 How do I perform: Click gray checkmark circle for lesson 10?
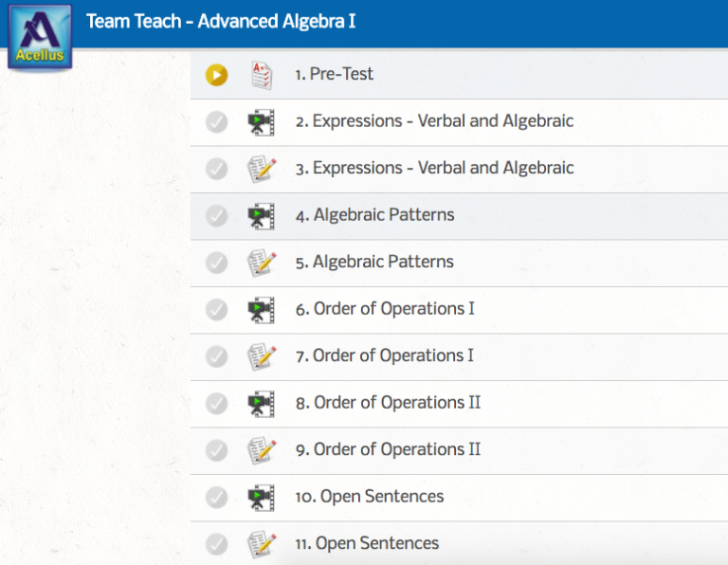coord(217,497)
